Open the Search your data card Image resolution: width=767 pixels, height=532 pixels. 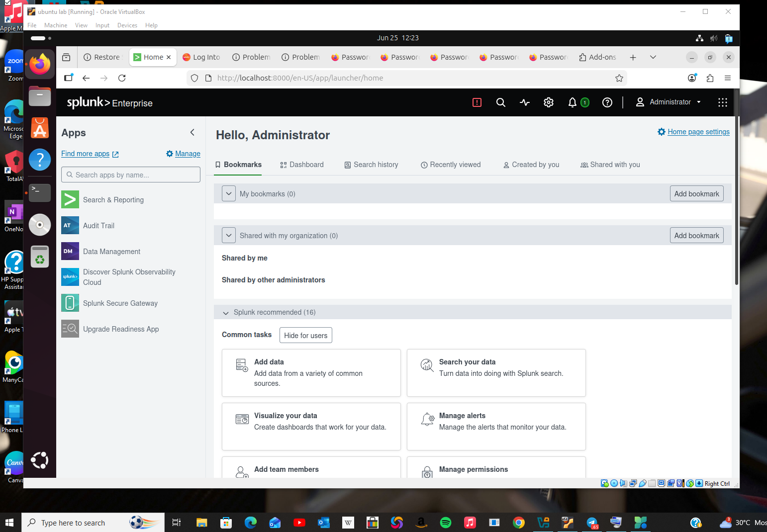pyautogui.click(x=496, y=372)
